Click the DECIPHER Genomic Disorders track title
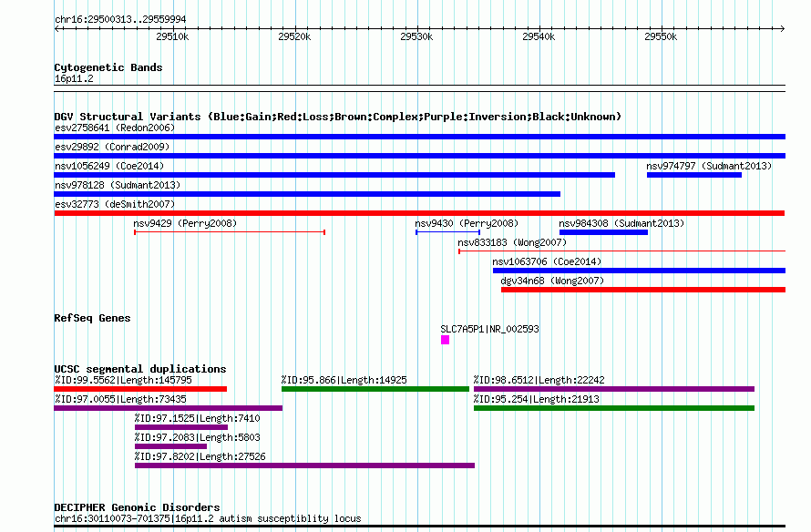The image size is (811, 532). click(x=137, y=507)
